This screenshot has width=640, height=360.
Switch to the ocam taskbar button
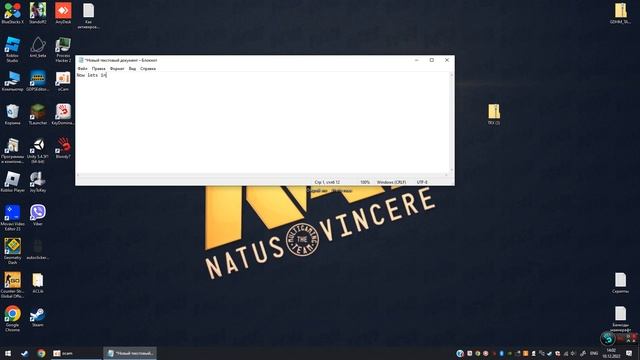[76, 353]
